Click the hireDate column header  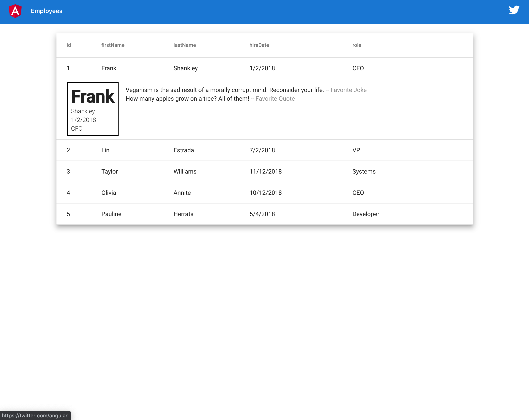pos(259,45)
